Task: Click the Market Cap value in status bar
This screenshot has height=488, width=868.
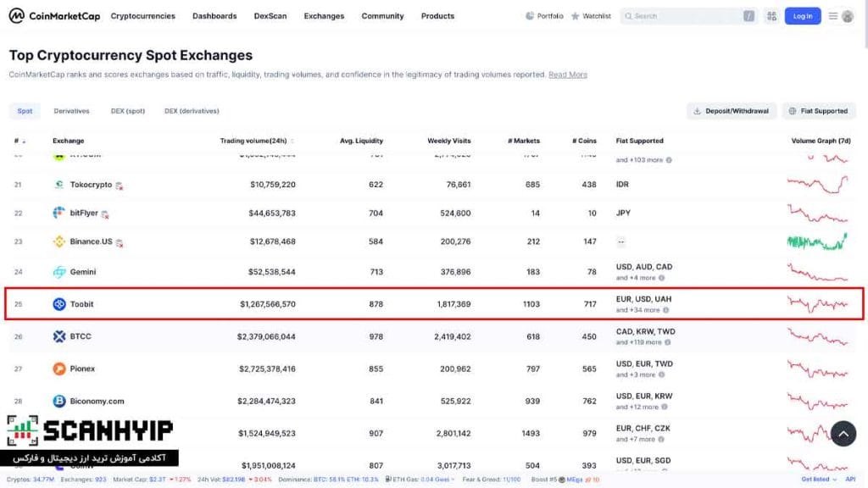Action: pyautogui.click(x=157, y=480)
